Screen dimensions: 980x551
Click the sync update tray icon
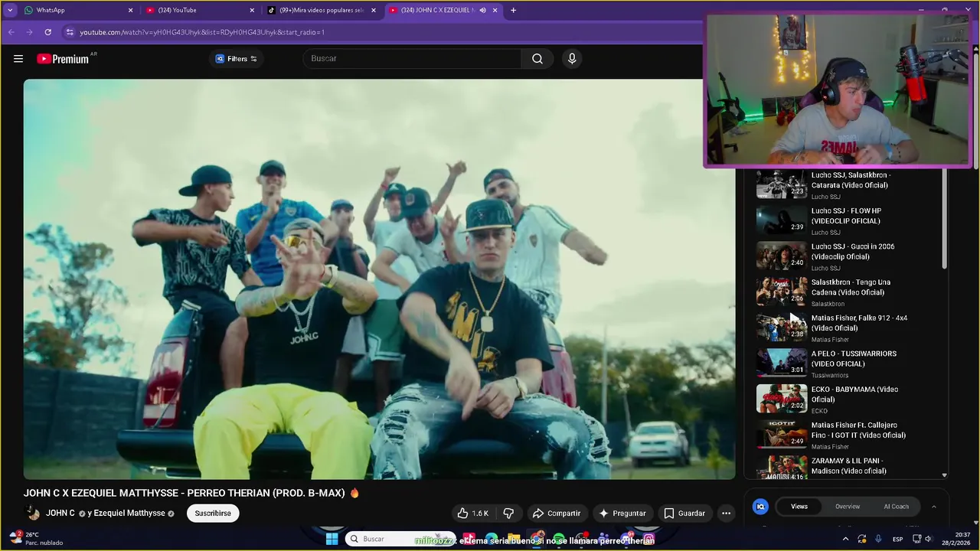point(862,539)
